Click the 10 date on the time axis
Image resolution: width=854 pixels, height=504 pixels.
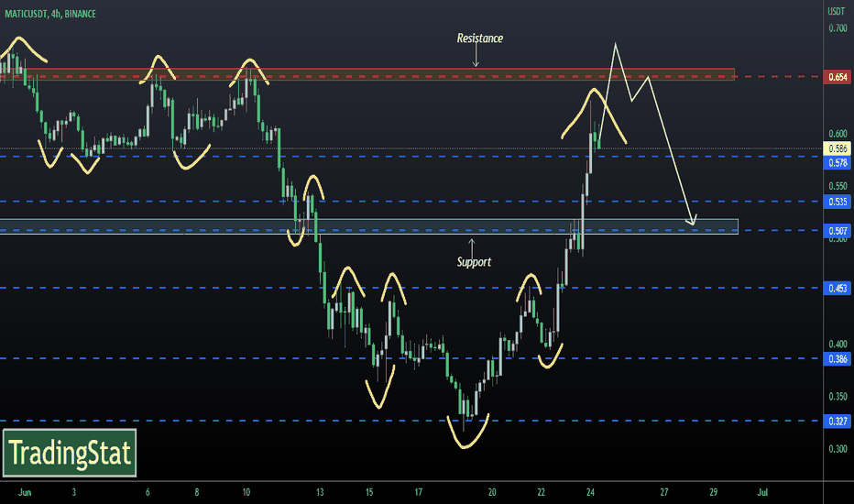[x=246, y=492]
